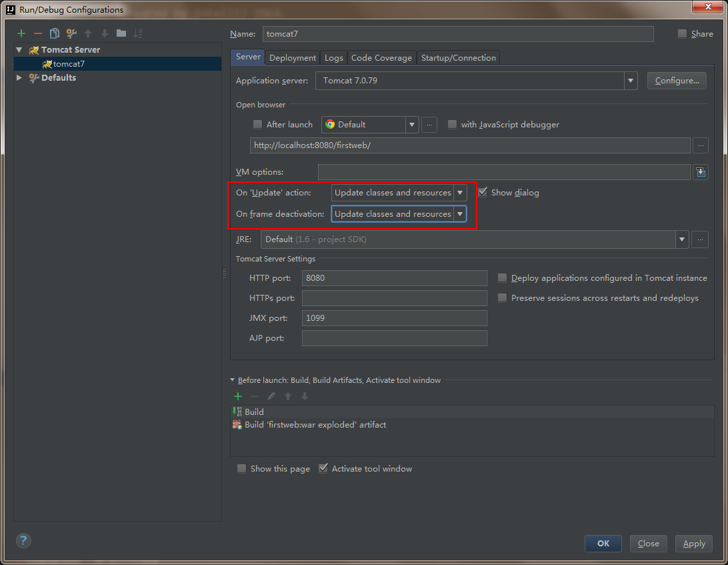Move configuration down arrow in left toolbar

105,33
